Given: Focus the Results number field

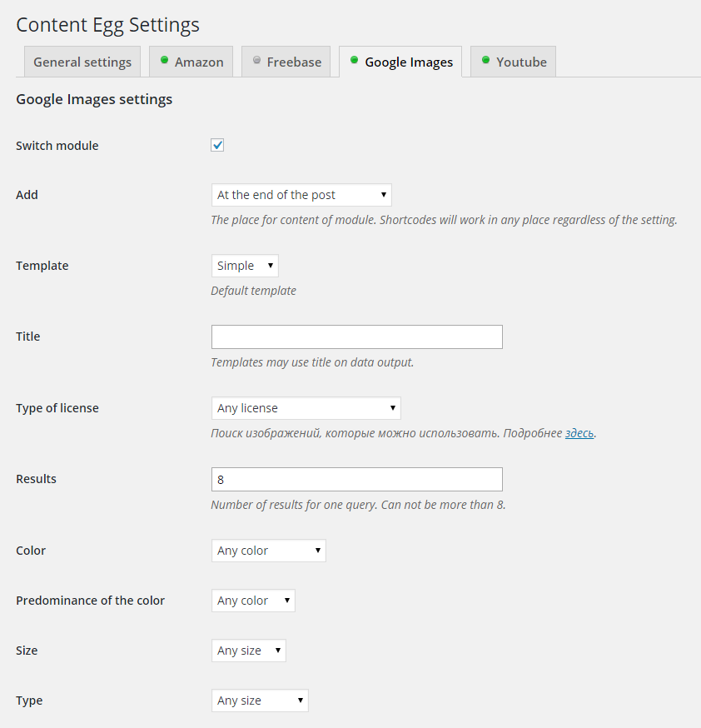Looking at the screenshot, I should 356,479.
